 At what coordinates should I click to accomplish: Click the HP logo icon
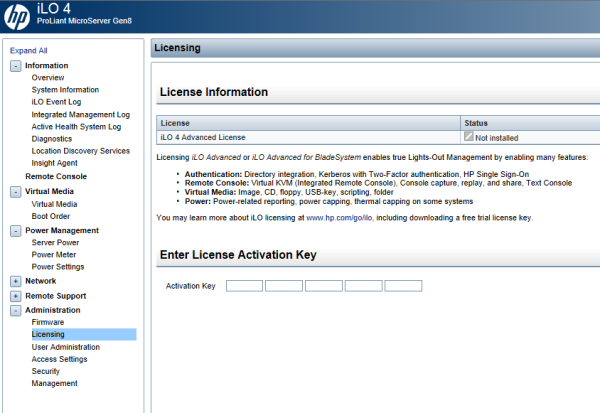(x=17, y=17)
